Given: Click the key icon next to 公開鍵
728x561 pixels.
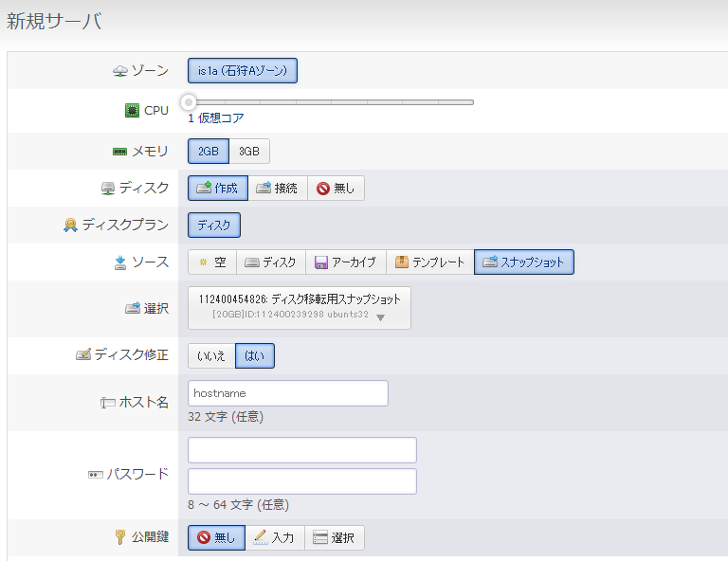Looking at the screenshot, I should pos(119,537).
